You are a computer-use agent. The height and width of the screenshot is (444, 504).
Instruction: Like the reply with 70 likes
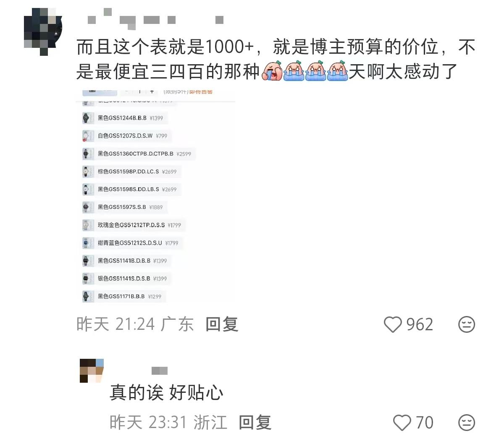click(x=402, y=422)
